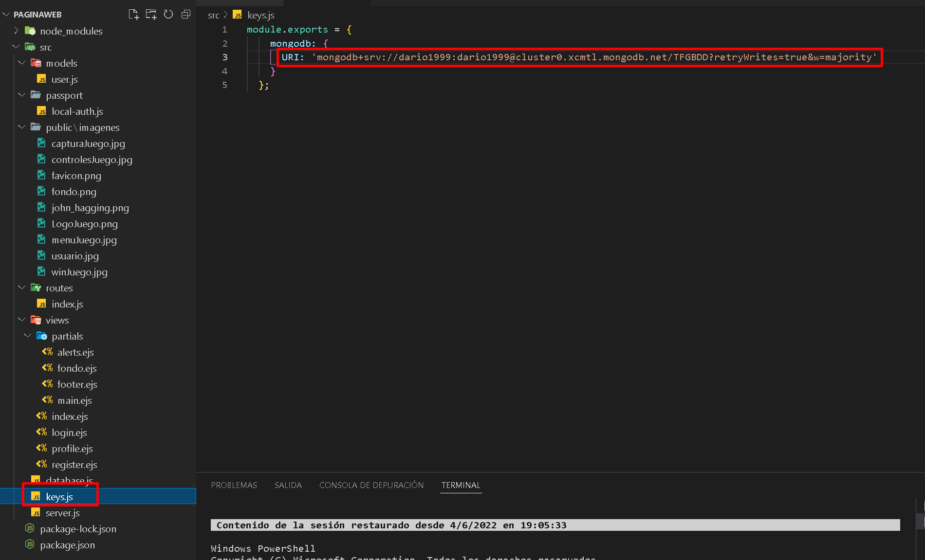925x560 pixels.
Task: Click keys.js in the breadcrumb bar
Action: [x=260, y=15]
